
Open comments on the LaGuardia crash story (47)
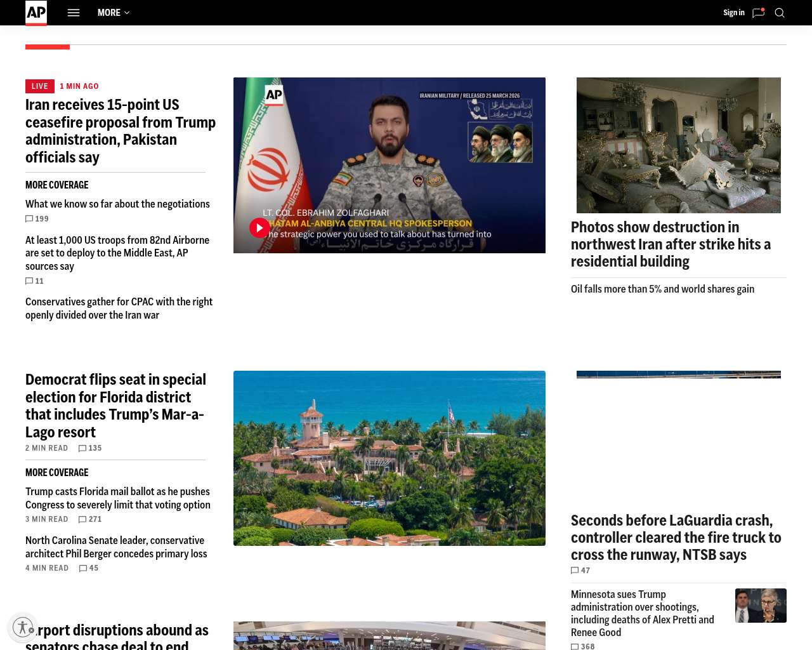tap(580, 571)
